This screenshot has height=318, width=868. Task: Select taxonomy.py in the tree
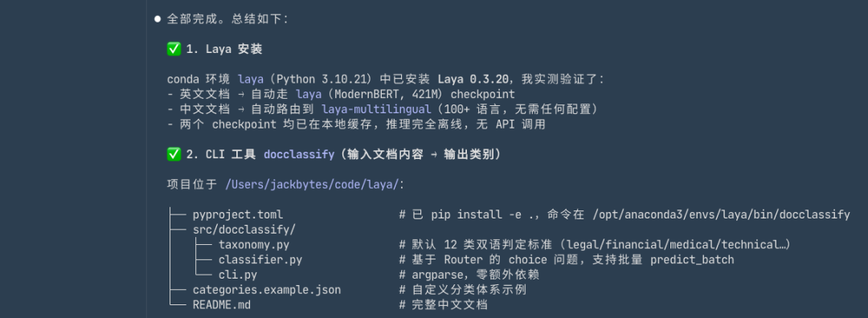(x=253, y=244)
